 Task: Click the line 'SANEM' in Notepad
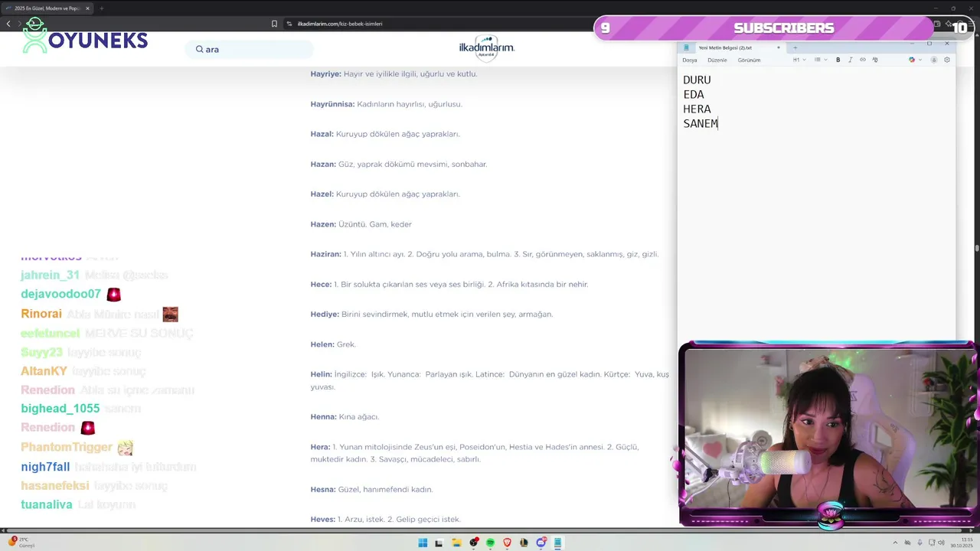[701, 123]
